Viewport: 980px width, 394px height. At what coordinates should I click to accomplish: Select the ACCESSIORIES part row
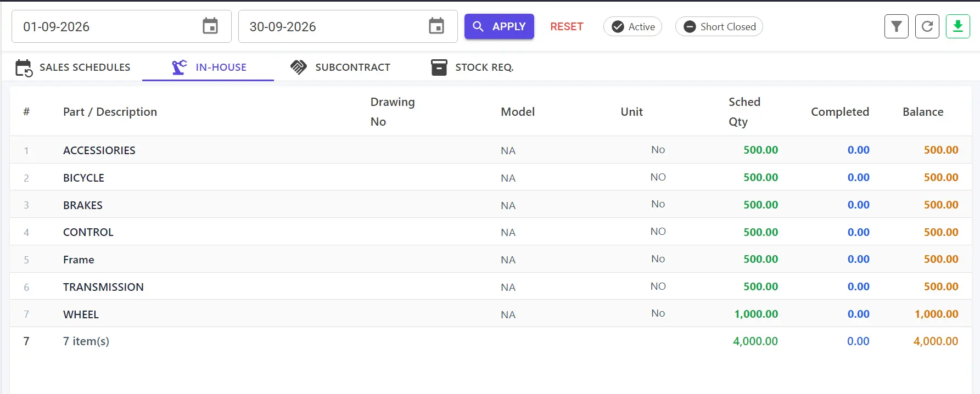(491, 150)
